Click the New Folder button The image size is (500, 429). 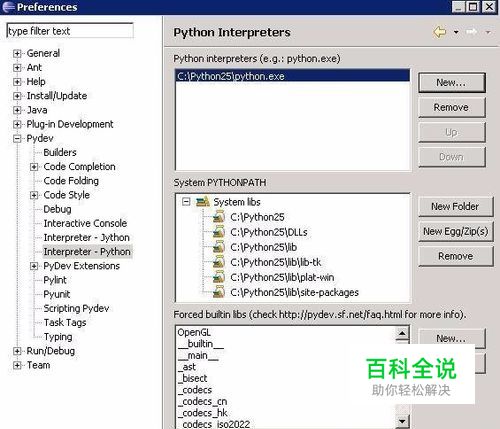pyautogui.click(x=455, y=207)
